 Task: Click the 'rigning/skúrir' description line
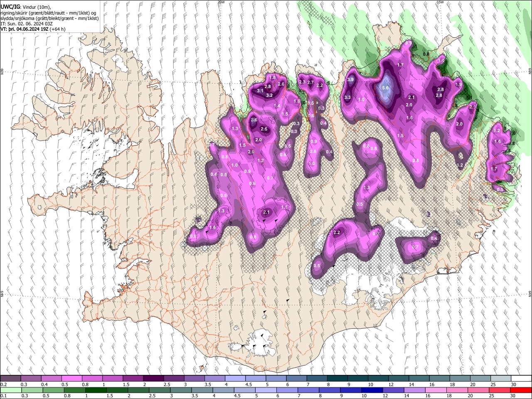tap(49, 13)
